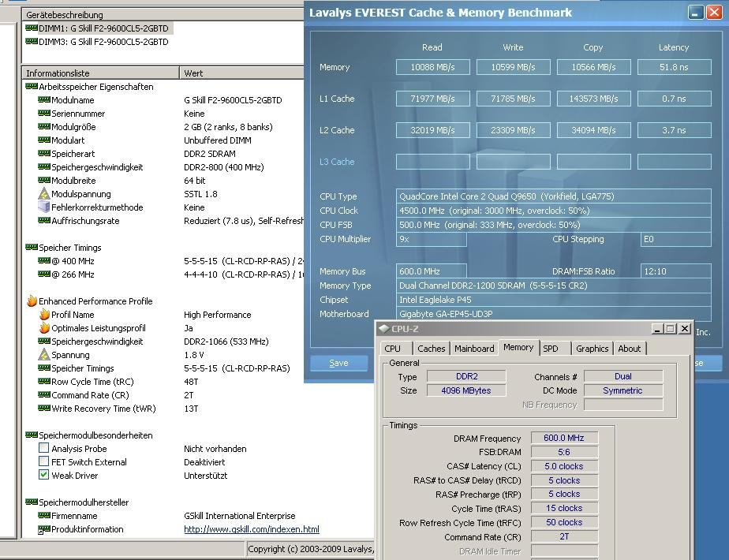Click the Optimales Leistungsprofil flame icon
This screenshot has height=560, width=729.
click(x=44, y=327)
